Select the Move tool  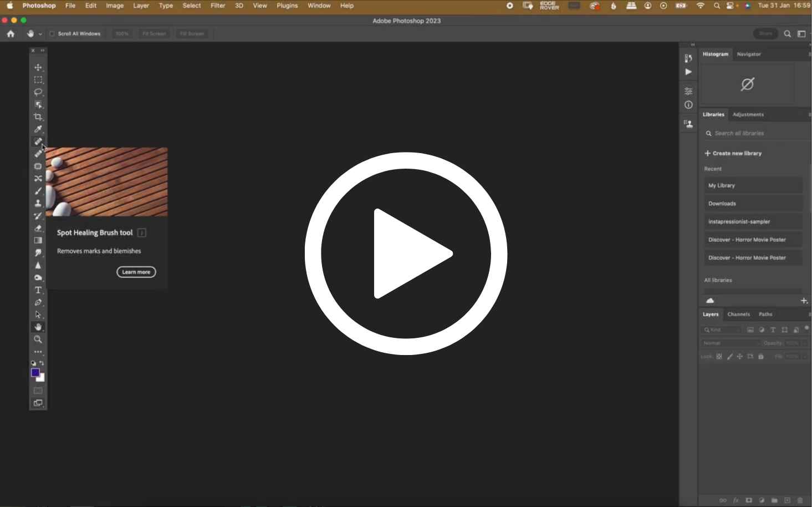[x=38, y=68]
